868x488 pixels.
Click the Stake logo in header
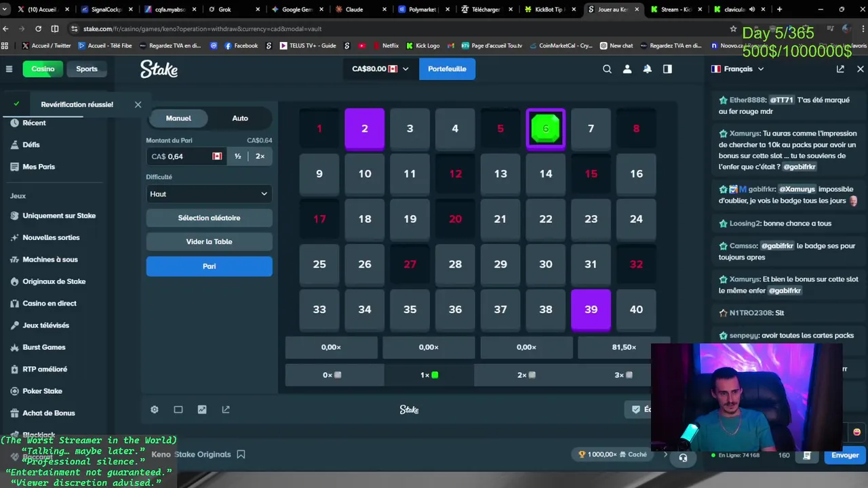(x=159, y=68)
